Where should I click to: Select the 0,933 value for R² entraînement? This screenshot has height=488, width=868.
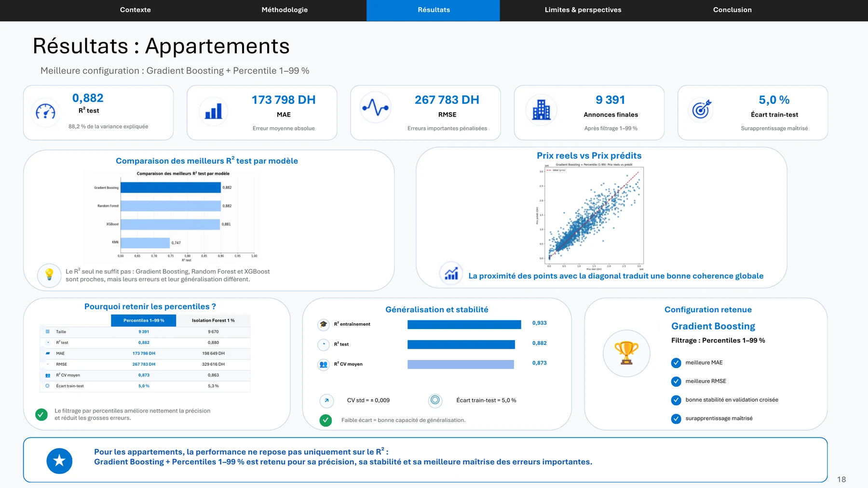[540, 323]
